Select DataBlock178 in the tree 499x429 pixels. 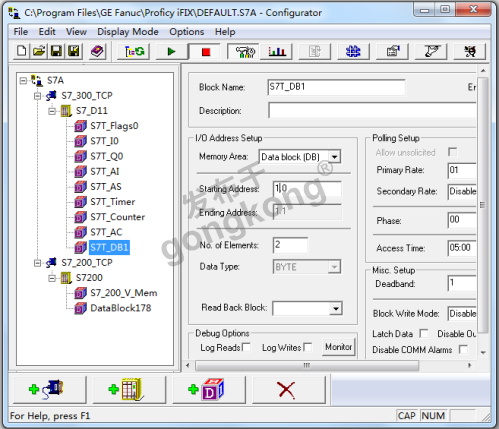click(x=121, y=308)
